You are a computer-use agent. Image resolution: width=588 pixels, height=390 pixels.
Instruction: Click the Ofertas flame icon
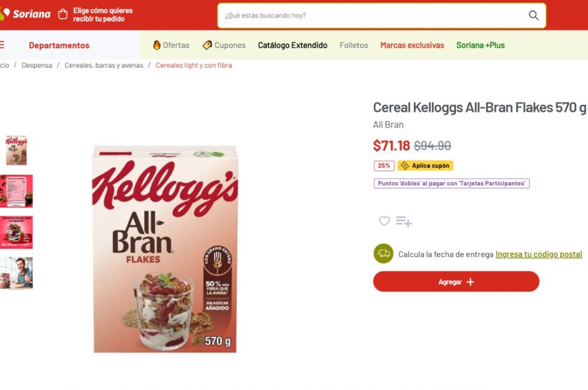tap(156, 45)
